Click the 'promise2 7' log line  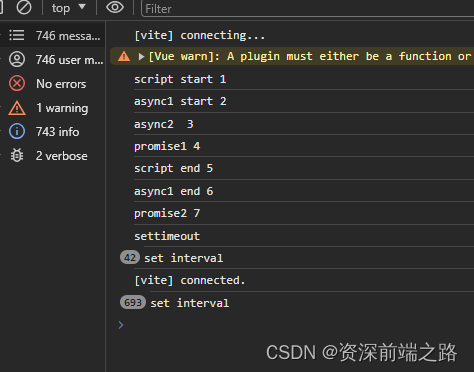167,213
